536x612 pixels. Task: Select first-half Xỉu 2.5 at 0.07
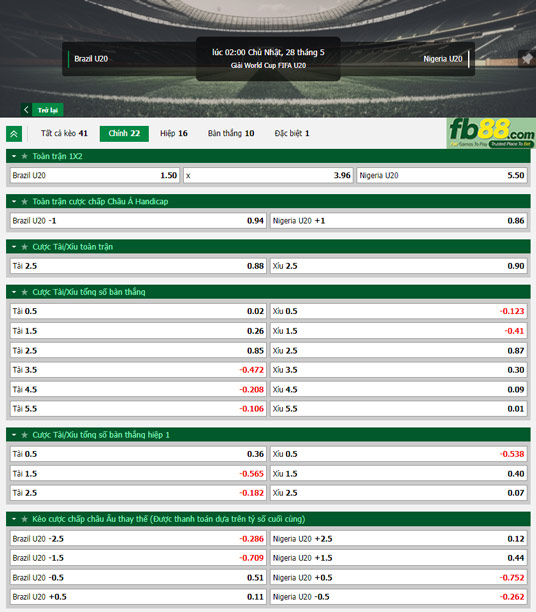pyautogui.click(x=399, y=493)
